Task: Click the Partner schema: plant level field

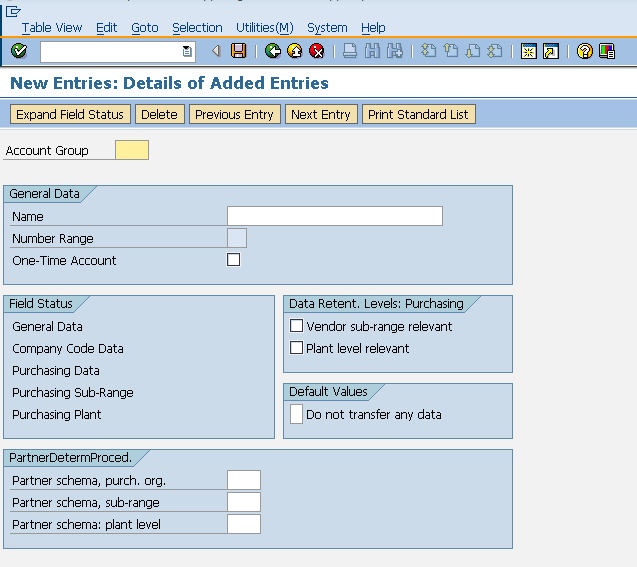Action: (x=244, y=524)
